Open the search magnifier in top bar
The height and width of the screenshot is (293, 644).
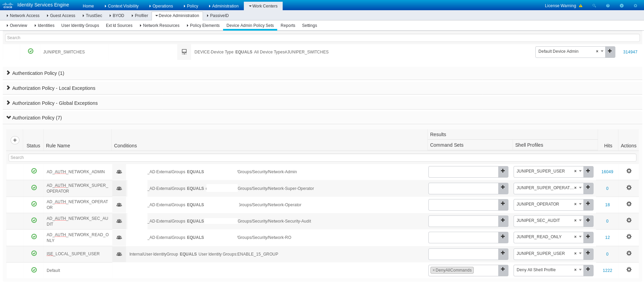594,6
